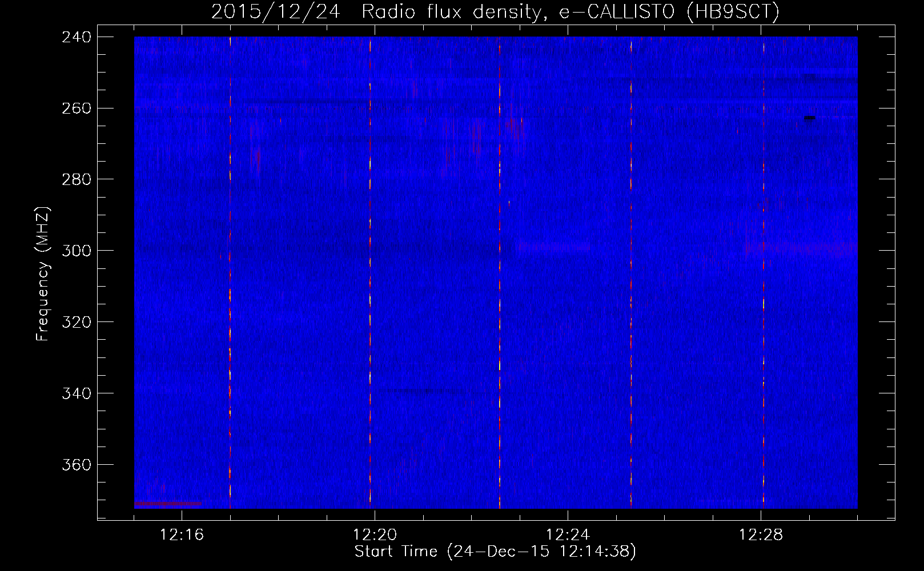Click the 360 frequency tick label
This screenshot has height=571, width=924.
(75, 465)
